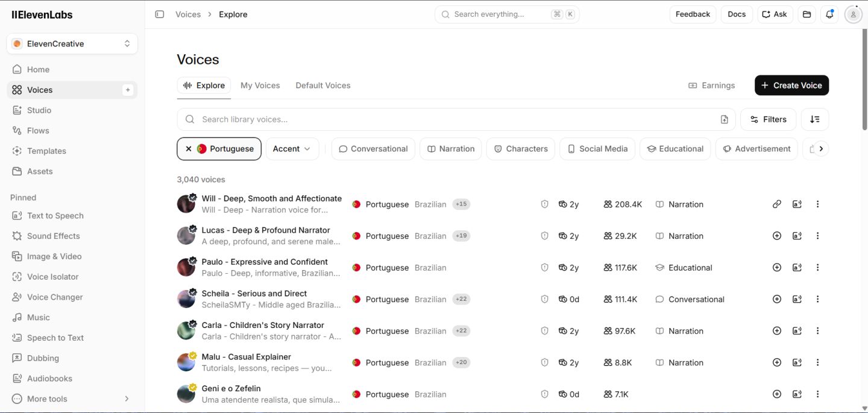
Task: Toggle the Social Media filter chip
Action: [597, 149]
